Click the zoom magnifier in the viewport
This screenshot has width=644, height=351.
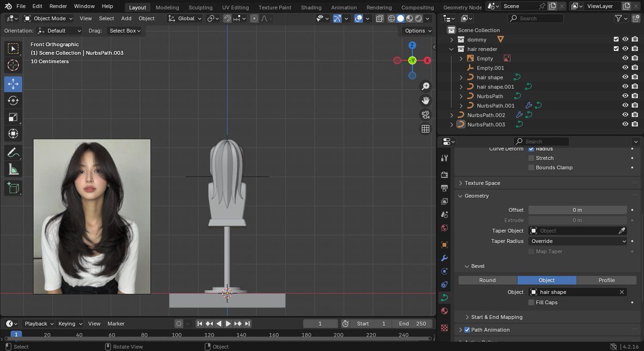click(x=426, y=86)
